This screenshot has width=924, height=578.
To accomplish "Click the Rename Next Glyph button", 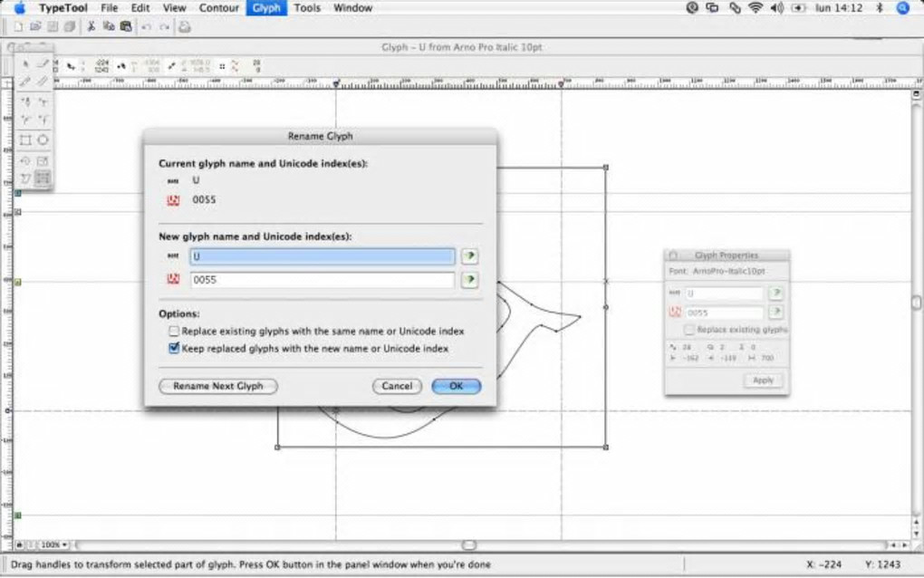I will click(x=218, y=386).
